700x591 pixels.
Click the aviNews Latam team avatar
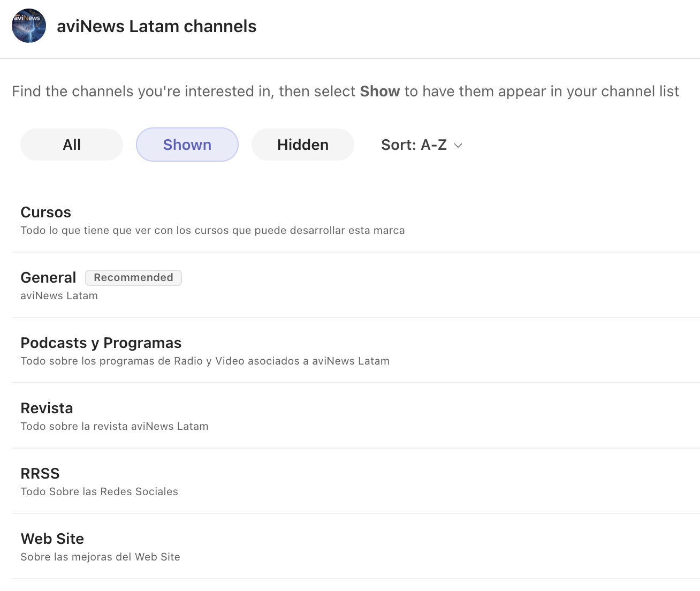[x=29, y=26]
